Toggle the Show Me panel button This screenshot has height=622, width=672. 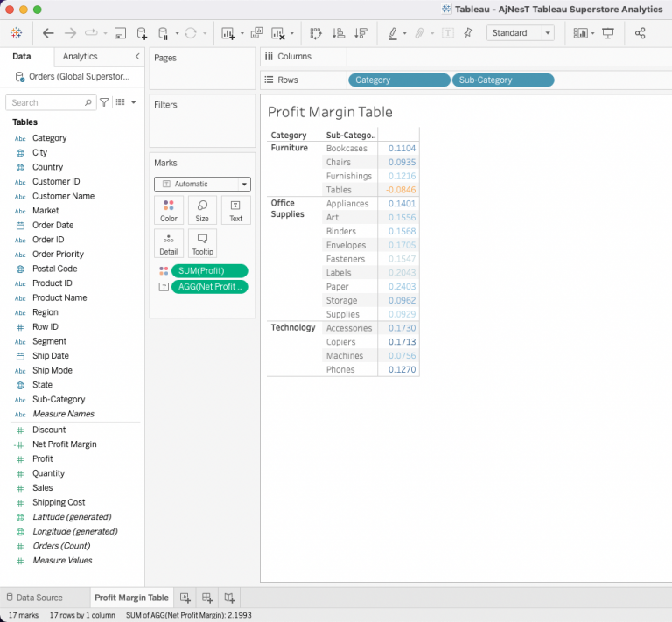pos(581,33)
